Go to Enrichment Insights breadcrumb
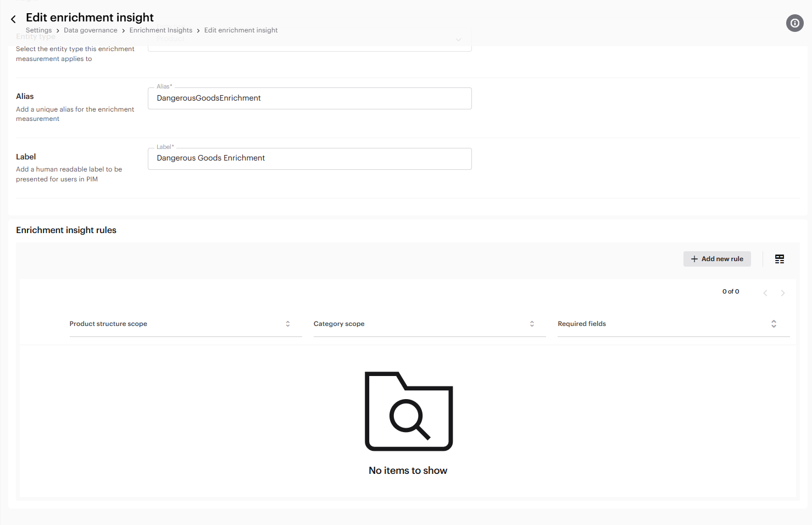 [160, 30]
